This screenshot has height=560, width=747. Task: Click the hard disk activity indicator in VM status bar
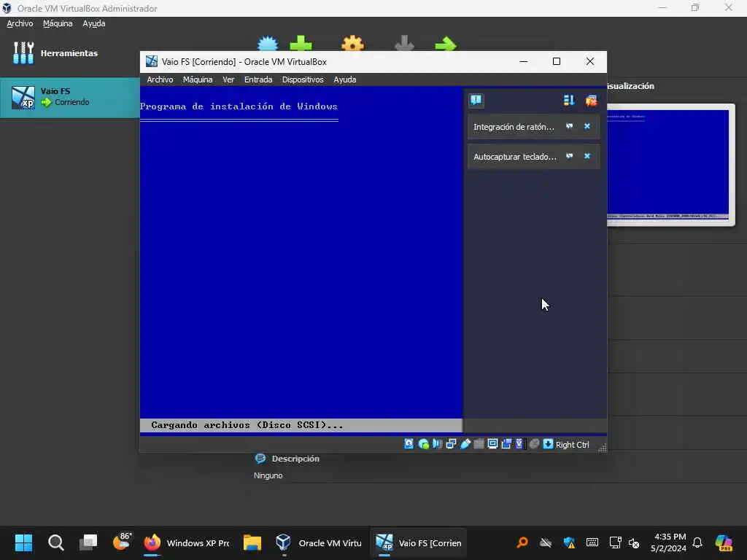pos(409,444)
